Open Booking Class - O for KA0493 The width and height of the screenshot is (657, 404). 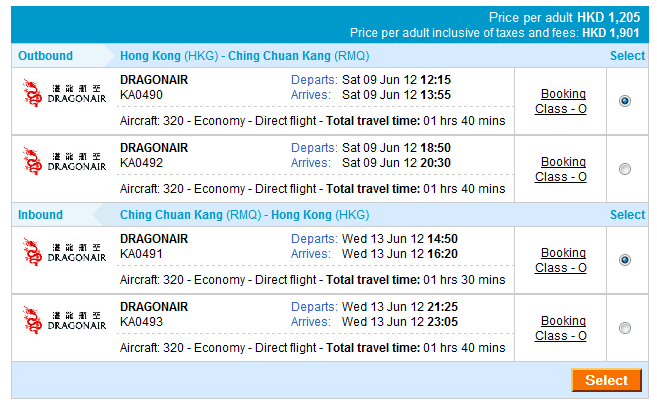[x=562, y=328]
